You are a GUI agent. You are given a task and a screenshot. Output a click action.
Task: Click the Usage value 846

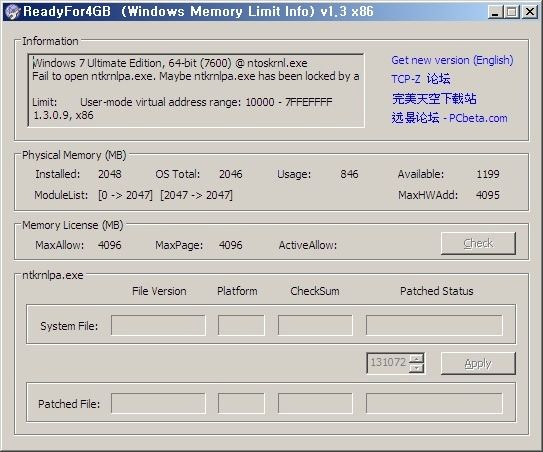click(x=349, y=174)
